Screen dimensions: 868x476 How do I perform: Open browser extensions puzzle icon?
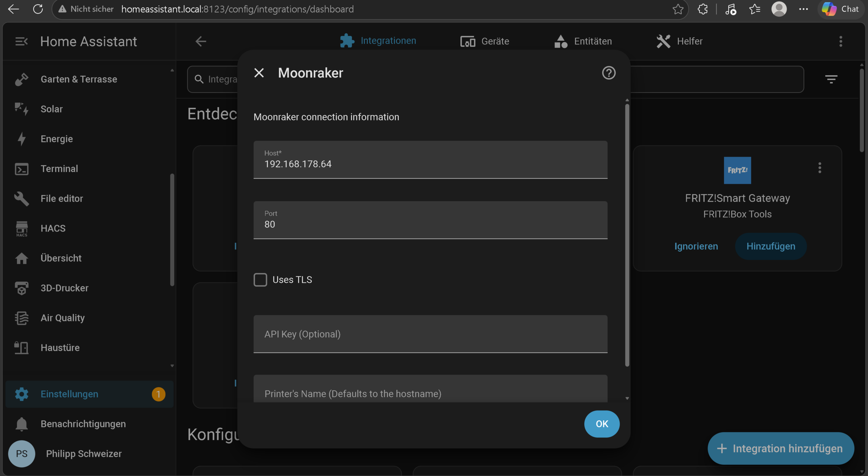[703, 9]
